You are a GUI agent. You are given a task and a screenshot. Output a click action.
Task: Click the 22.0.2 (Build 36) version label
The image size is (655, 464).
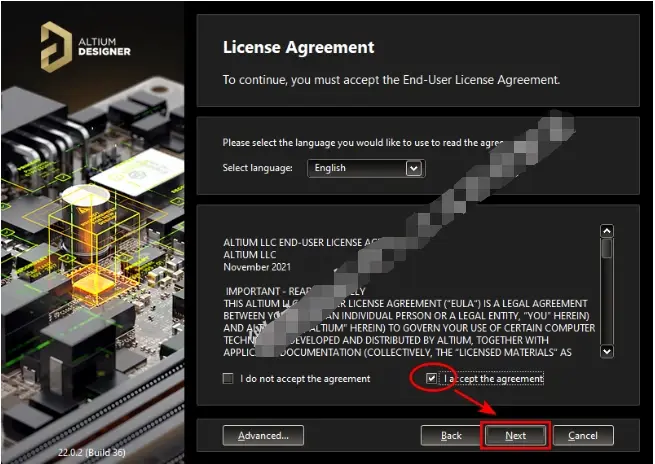[x=91, y=452]
